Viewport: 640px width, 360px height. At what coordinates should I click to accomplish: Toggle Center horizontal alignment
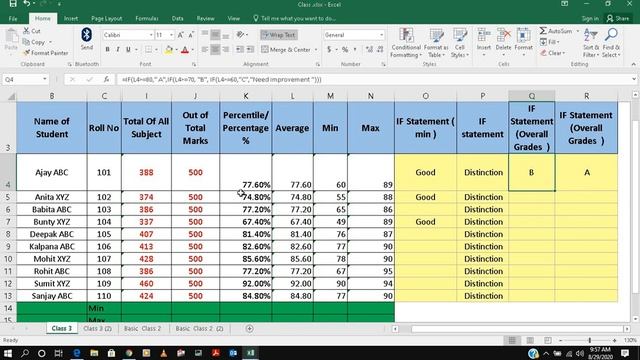pyautogui.click(x=215, y=50)
